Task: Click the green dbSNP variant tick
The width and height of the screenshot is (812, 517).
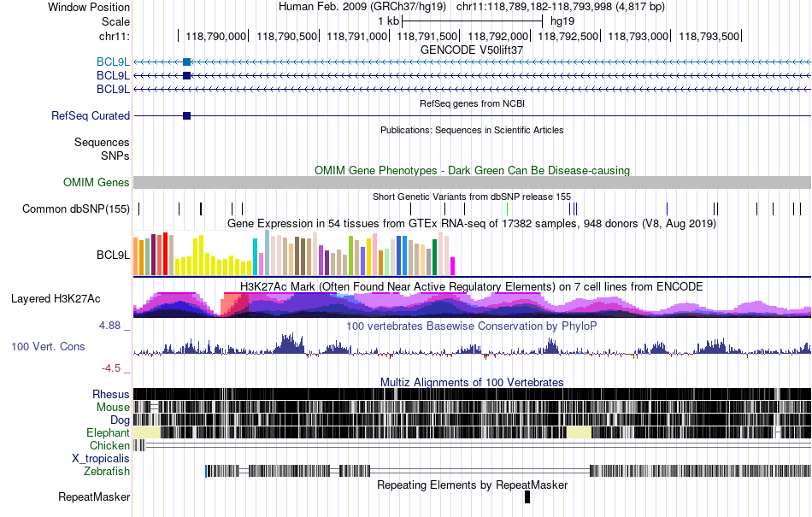Action: coord(508,209)
